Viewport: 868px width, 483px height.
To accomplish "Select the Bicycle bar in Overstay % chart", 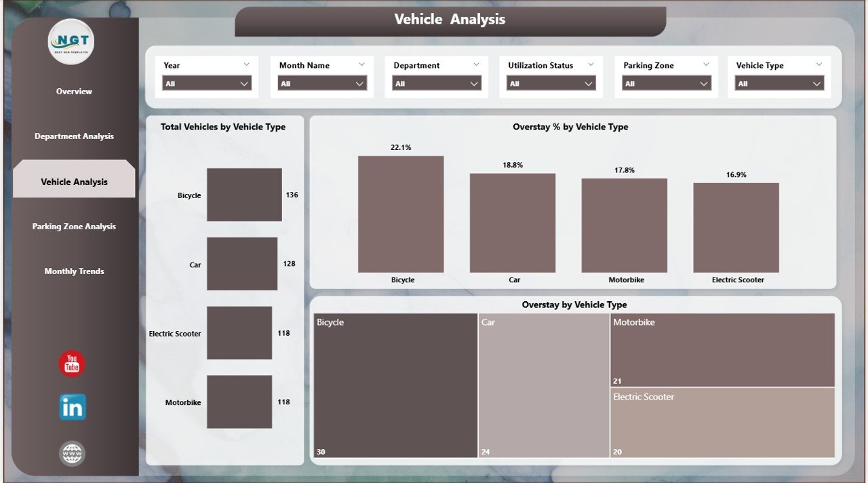I will (401, 214).
